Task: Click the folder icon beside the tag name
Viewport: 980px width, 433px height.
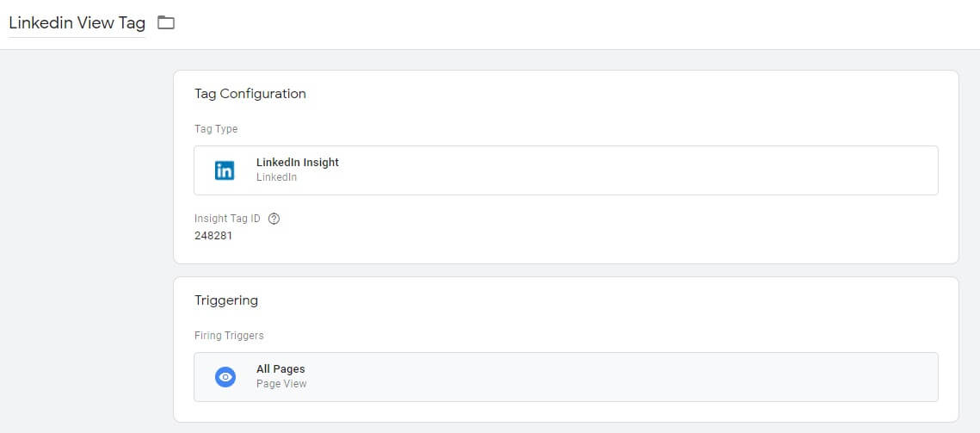Action: (x=165, y=23)
